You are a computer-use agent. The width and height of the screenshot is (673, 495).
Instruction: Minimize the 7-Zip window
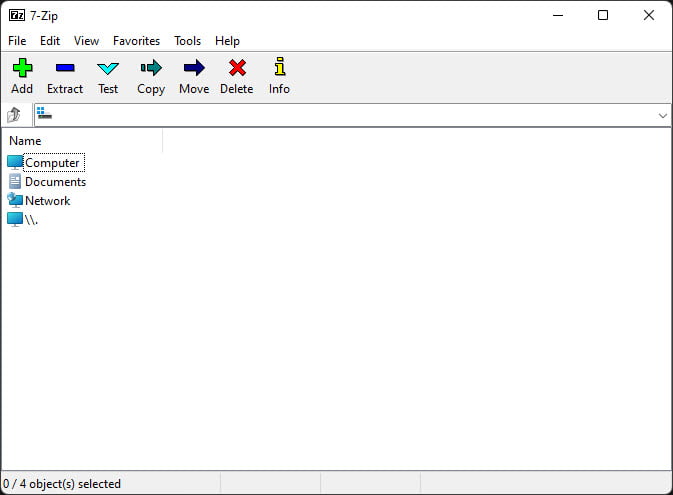coord(558,15)
